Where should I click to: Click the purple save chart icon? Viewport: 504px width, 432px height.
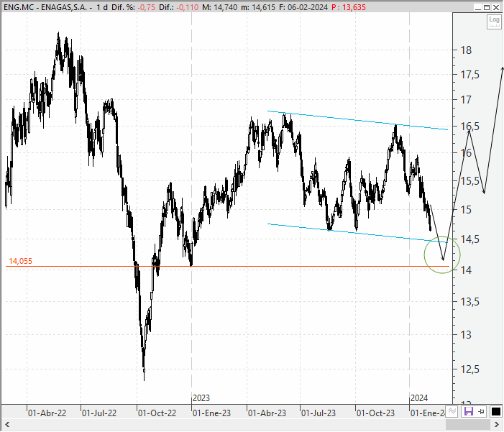click(x=468, y=411)
